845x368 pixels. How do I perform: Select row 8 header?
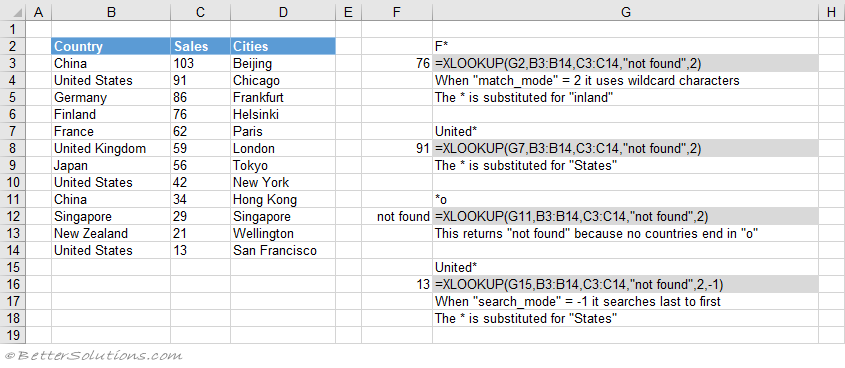click(x=12, y=149)
